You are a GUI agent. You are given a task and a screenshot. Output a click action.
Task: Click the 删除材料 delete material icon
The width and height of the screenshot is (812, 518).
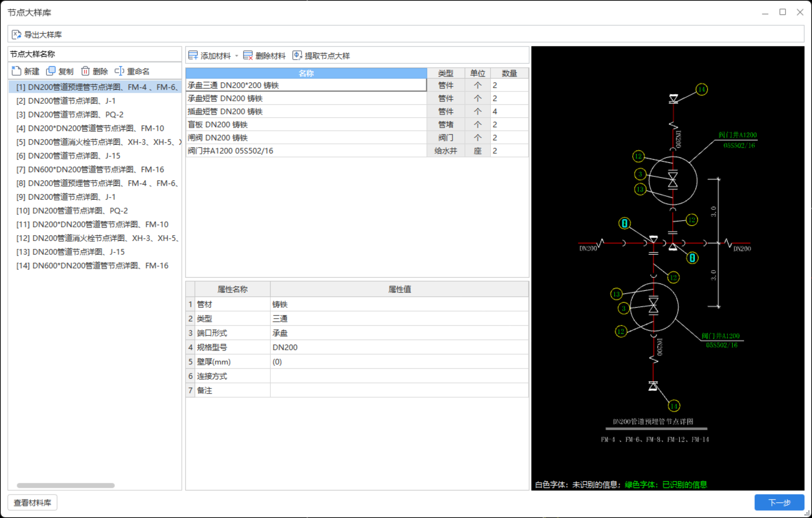click(248, 56)
